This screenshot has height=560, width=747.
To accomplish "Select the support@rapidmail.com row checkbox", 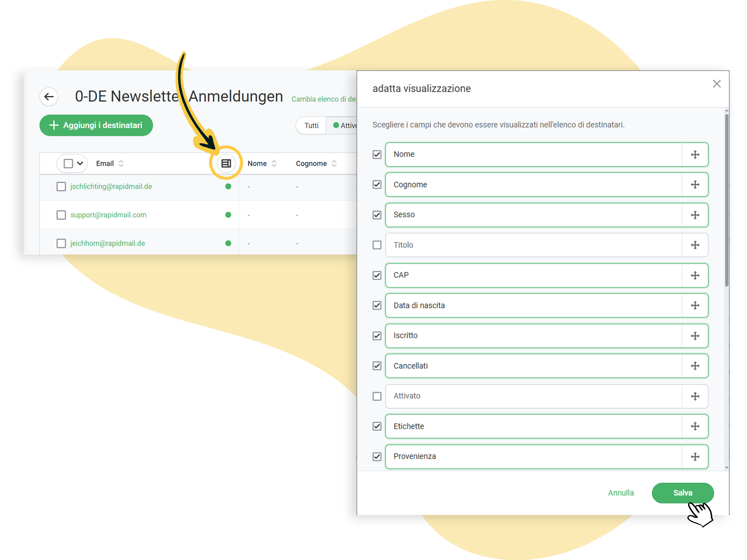I will click(x=61, y=215).
